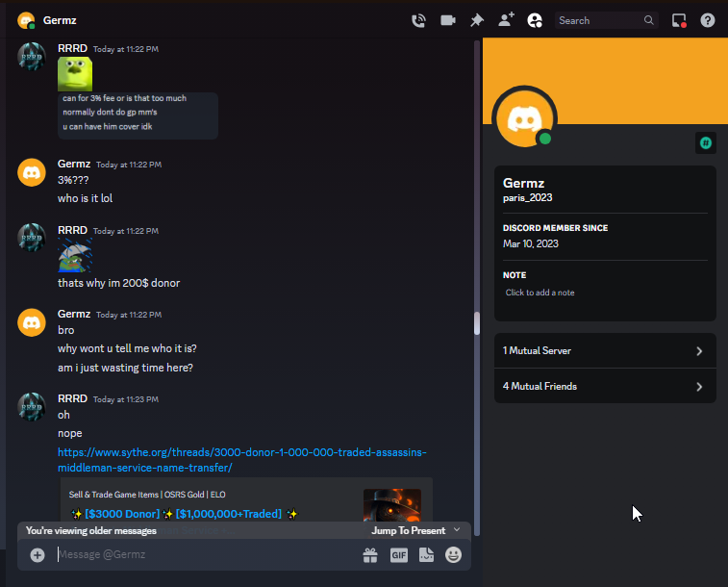Open the inbox icon
This screenshot has height=587, width=728.
tap(679, 20)
